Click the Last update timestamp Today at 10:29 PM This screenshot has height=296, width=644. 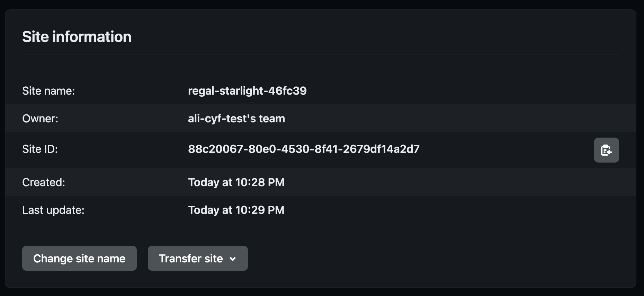pyautogui.click(x=236, y=210)
